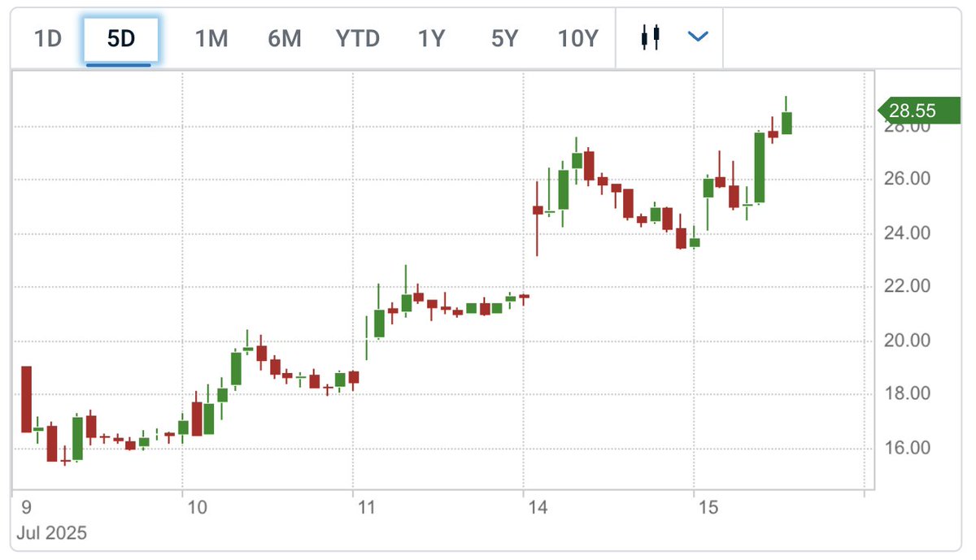The height and width of the screenshot is (560, 976).
Task: Click the latest green candle near 28.55
Action: (x=786, y=123)
